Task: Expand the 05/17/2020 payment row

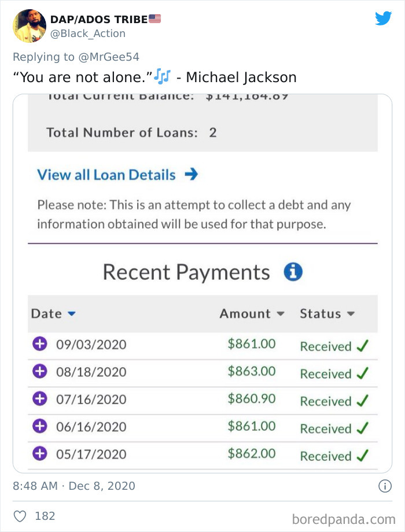Action: (x=39, y=454)
